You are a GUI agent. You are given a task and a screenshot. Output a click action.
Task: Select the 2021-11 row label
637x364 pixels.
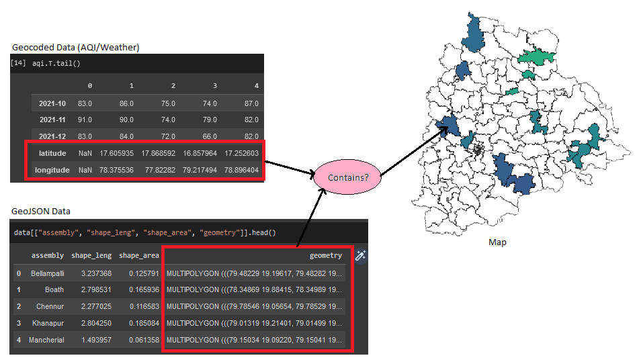click(52, 120)
